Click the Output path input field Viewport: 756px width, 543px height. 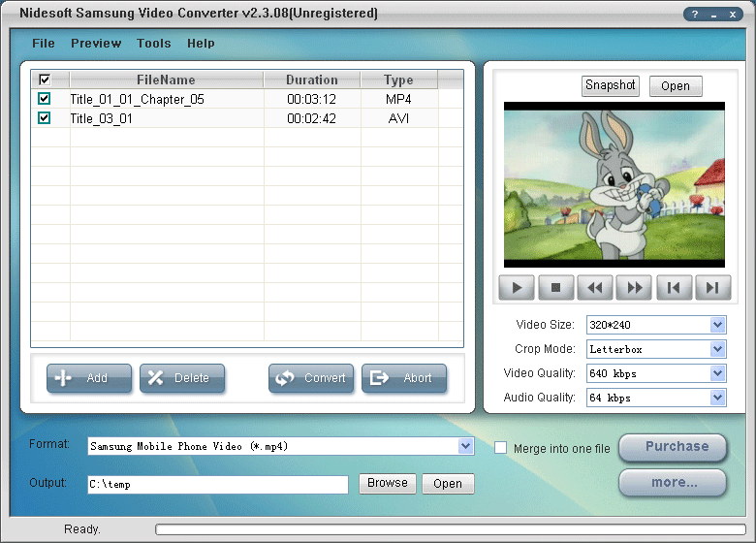click(218, 485)
